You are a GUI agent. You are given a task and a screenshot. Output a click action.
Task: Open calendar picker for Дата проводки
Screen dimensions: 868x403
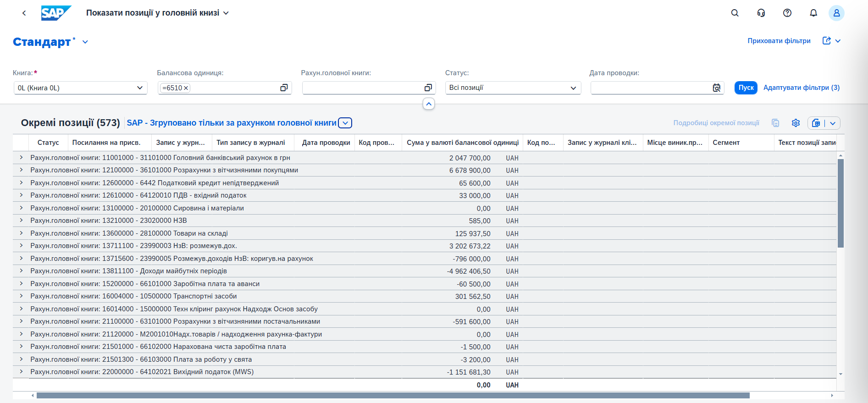716,88
